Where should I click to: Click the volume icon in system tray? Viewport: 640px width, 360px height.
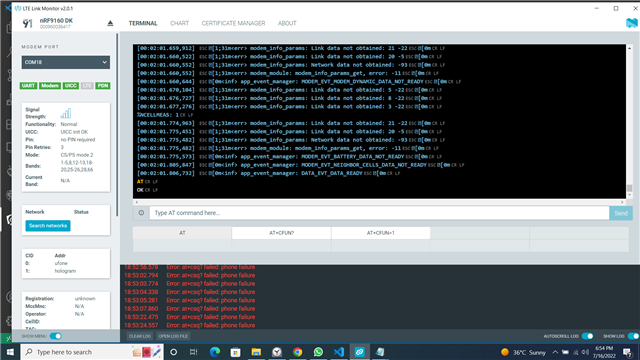585,352
